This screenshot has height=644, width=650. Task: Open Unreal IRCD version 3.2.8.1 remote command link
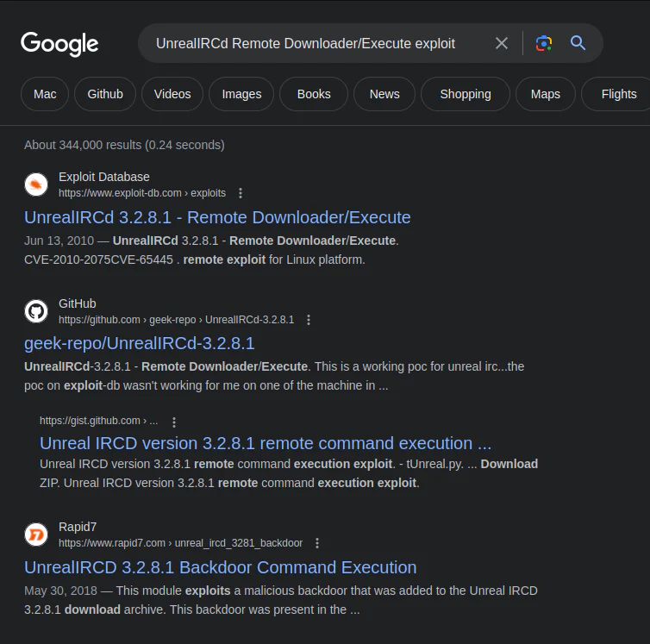(266, 443)
